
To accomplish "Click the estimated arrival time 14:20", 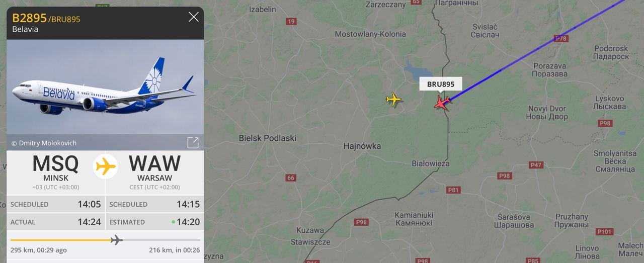I will (188, 222).
